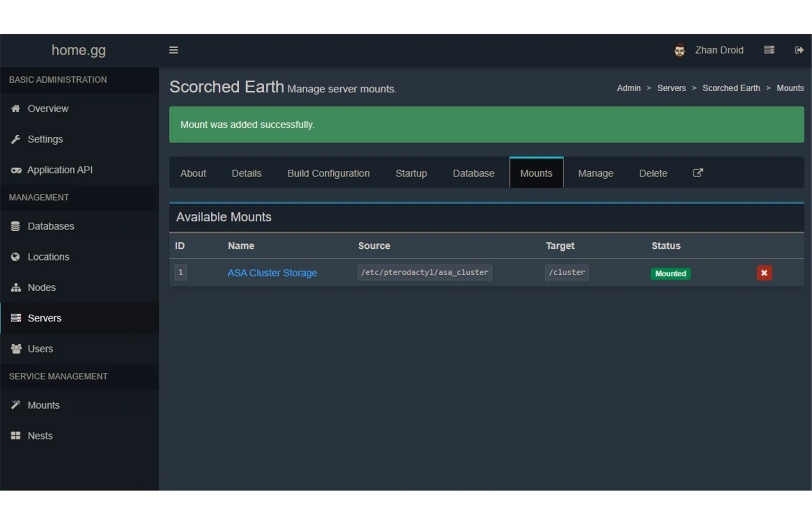Navigate to Locations in sidebar
Screen dimensions: 812x524
(x=48, y=257)
